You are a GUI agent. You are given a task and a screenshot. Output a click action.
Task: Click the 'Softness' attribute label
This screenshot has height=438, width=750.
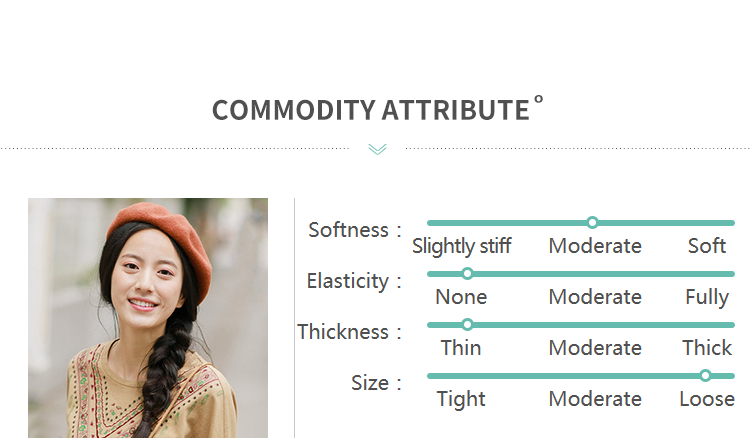click(348, 230)
